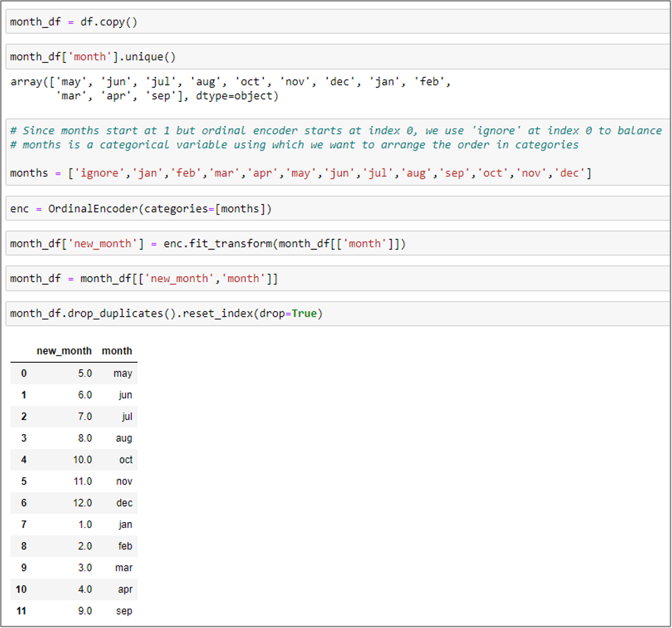Click the month column header in table
The width and height of the screenshot is (672, 628).
(x=117, y=351)
